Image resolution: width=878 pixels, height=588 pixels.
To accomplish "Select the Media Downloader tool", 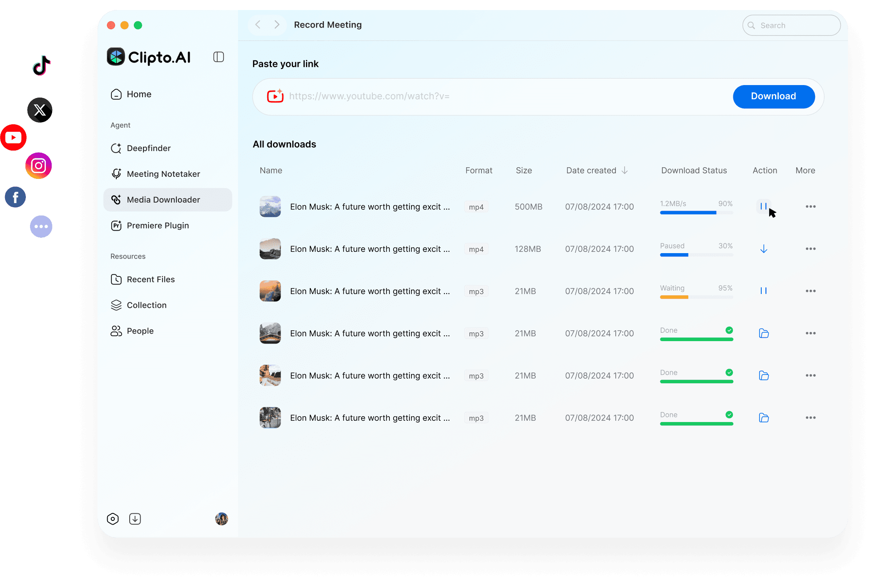I will point(163,200).
